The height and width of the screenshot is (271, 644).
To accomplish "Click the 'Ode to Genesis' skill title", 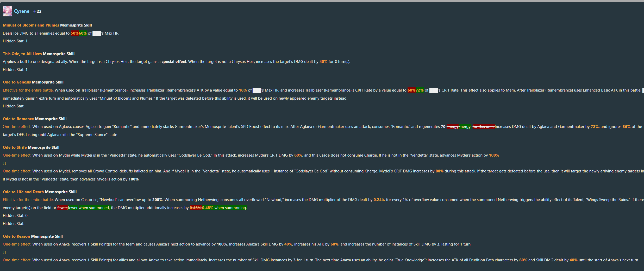I will coord(17,82).
